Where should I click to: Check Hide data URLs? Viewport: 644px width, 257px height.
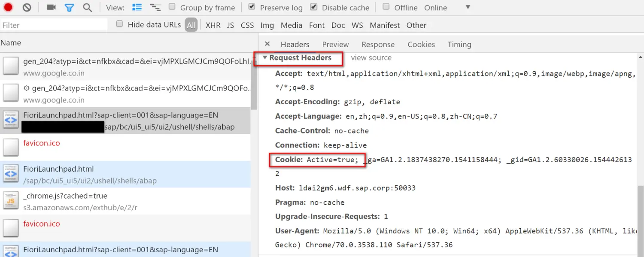(x=120, y=24)
